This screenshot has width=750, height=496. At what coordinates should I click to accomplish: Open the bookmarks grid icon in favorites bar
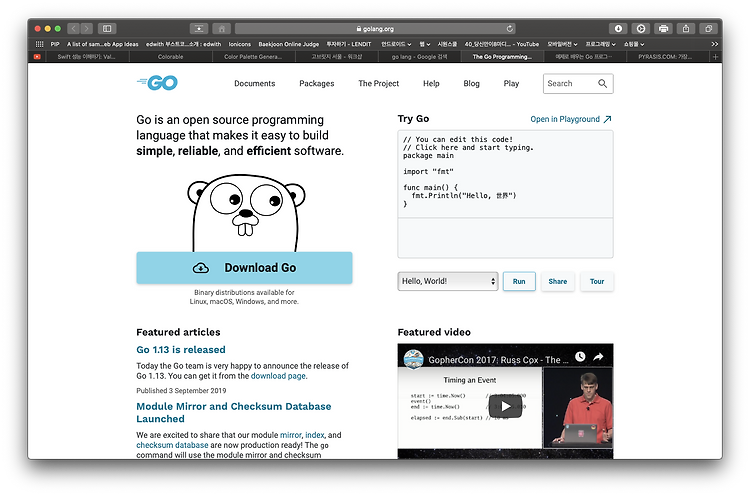40,44
